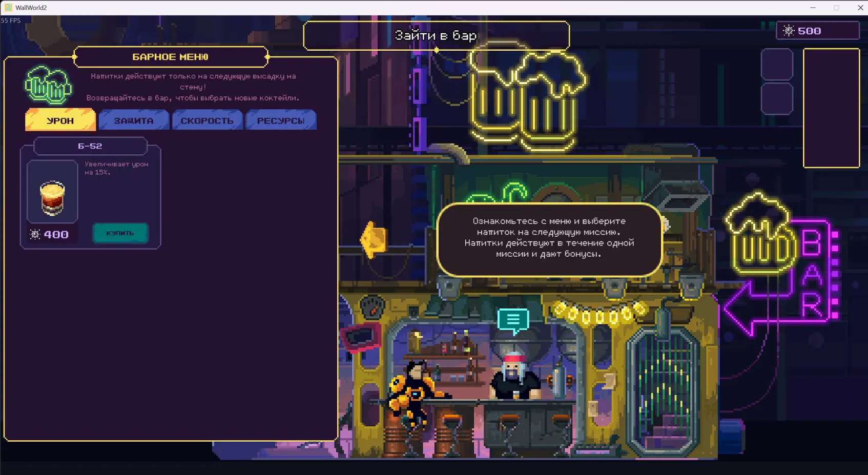This screenshot has height=475, width=868.
Task: Click the tall empty panel at right
Action: coord(831,108)
